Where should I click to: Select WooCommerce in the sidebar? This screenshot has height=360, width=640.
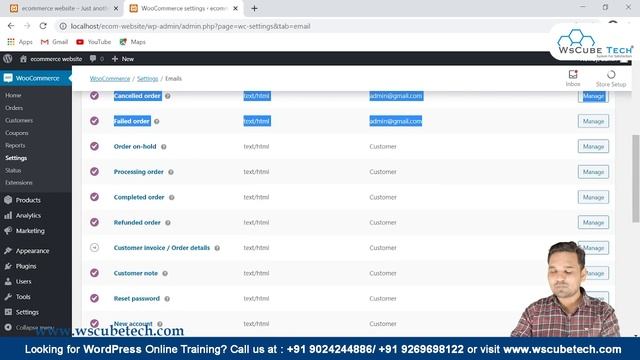pos(36,78)
